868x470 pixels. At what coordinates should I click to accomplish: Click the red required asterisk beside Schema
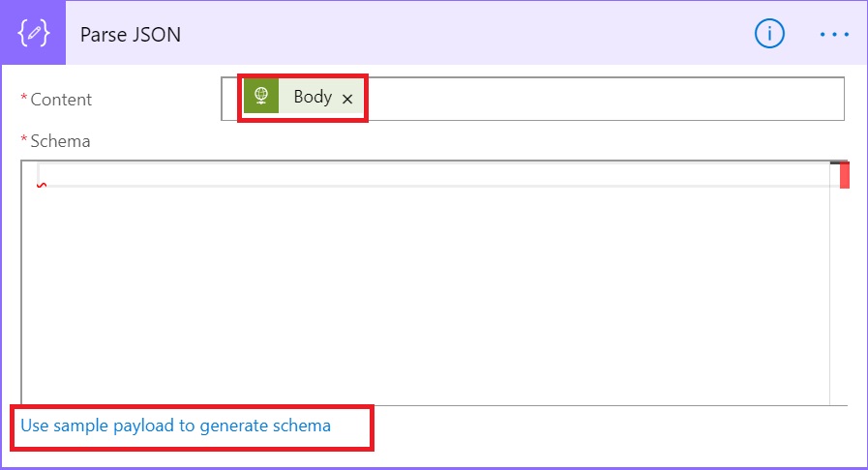coord(24,139)
